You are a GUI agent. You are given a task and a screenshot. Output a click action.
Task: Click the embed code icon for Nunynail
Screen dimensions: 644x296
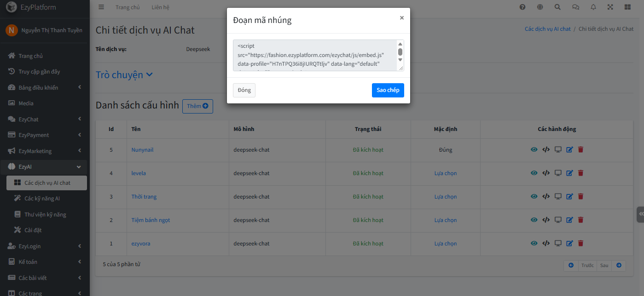(x=546, y=149)
